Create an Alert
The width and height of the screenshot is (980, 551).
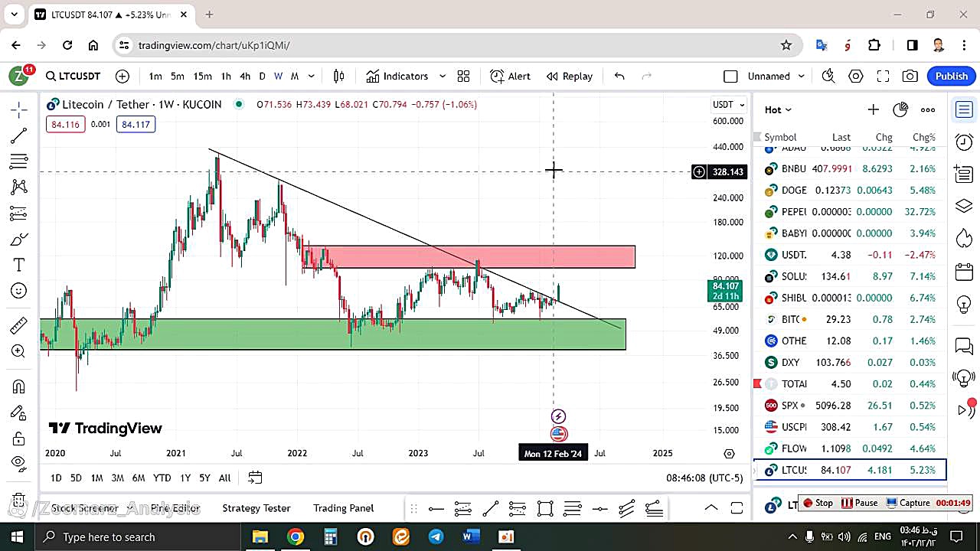pos(510,76)
